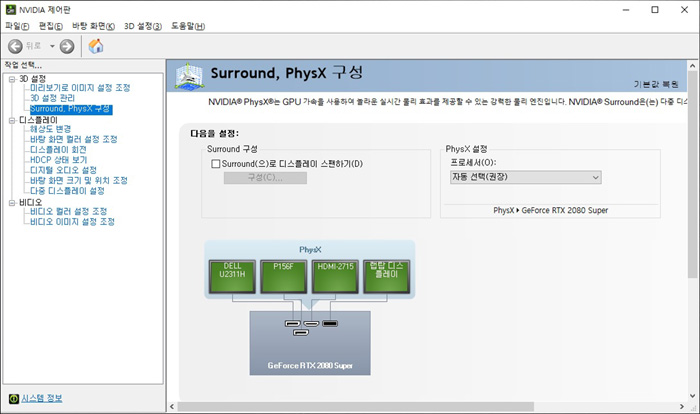
Task: Open the 편집(E) menu
Action: tap(50, 26)
